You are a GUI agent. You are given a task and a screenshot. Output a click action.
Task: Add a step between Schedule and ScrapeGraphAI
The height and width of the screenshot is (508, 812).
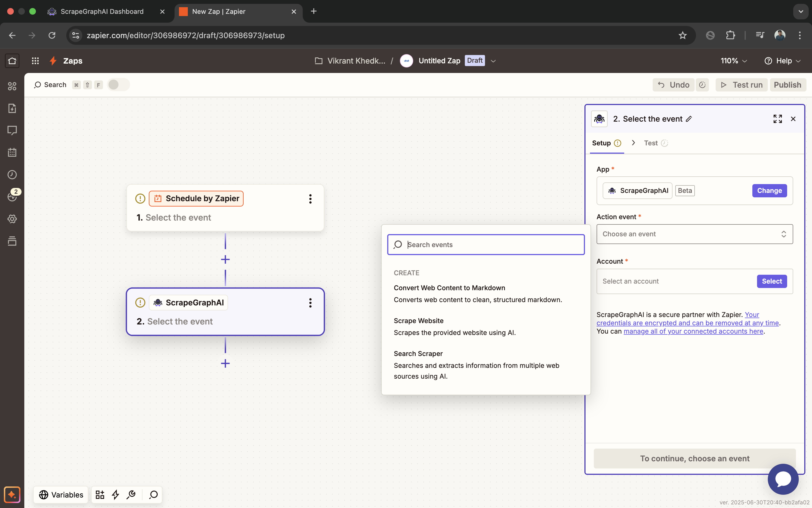click(x=225, y=259)
